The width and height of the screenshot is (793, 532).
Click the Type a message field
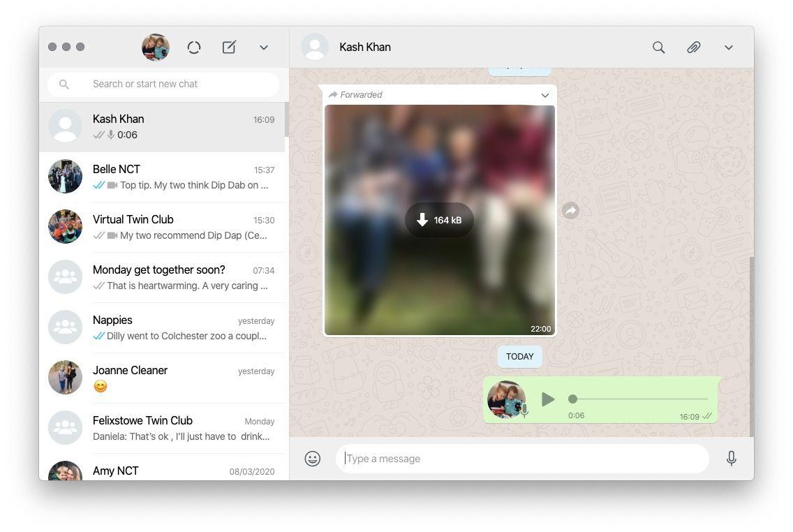[522, 459]
